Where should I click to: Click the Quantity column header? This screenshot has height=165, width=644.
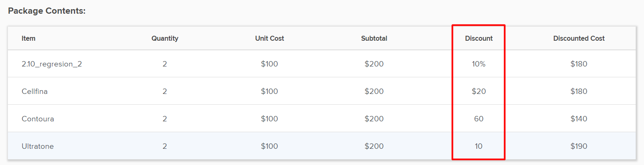tap(165, 38)
